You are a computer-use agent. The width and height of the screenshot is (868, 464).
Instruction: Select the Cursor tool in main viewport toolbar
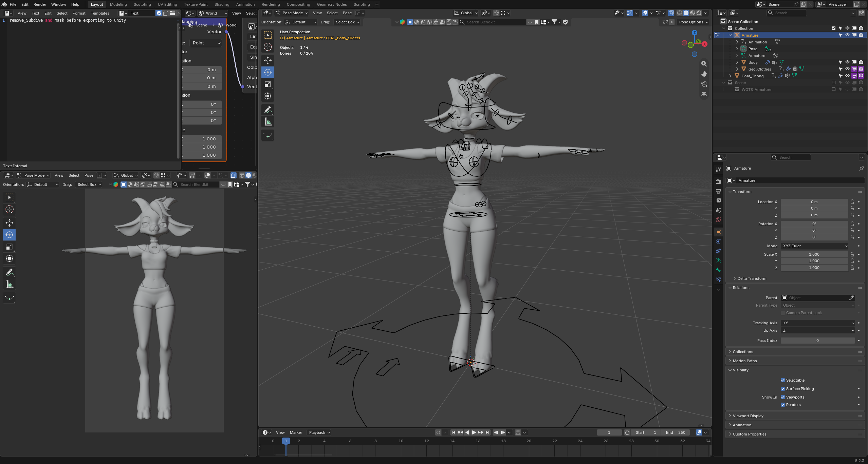click(268, 47)
